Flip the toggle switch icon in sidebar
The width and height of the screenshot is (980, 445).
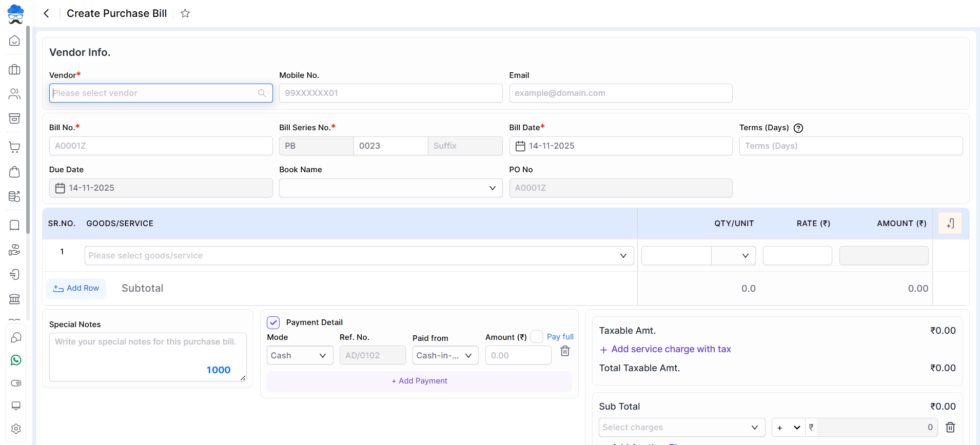16,383
